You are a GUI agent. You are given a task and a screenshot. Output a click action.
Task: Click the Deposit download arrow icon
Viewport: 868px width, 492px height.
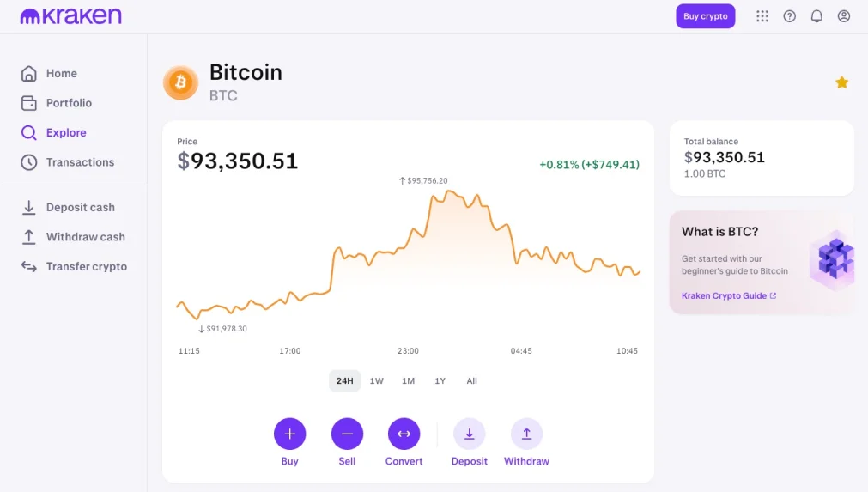click(x=470, y=434)
